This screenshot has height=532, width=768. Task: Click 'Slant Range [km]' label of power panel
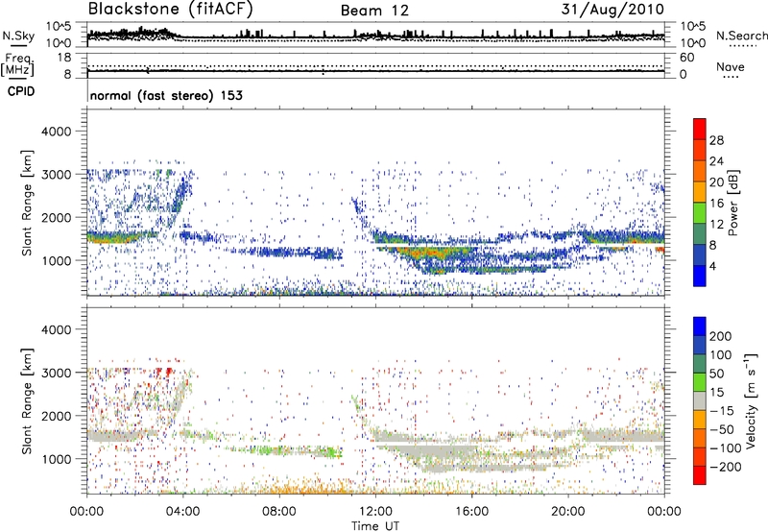point(27,203)
